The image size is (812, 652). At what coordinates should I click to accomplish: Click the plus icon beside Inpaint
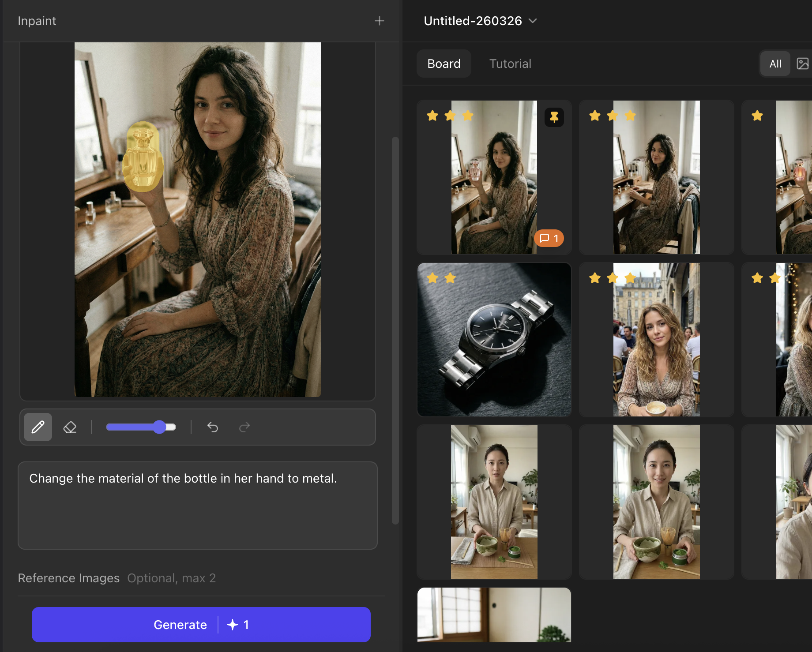[x=379, y=21]
